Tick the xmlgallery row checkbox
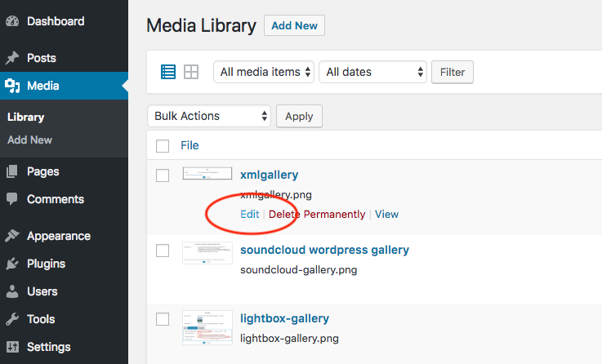Image resolution: width=602 pixels, height=364 pixels. tap(163, 175)
